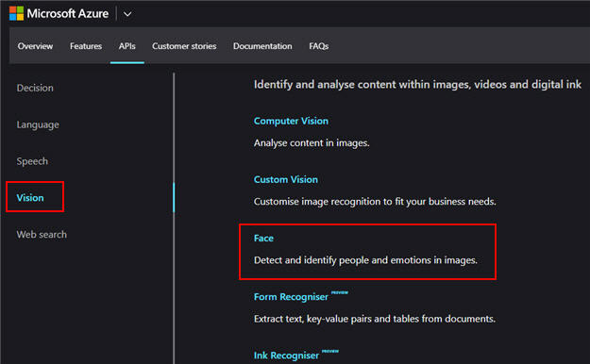
Task: Open the Form Recogniser link
Action: 291,297
